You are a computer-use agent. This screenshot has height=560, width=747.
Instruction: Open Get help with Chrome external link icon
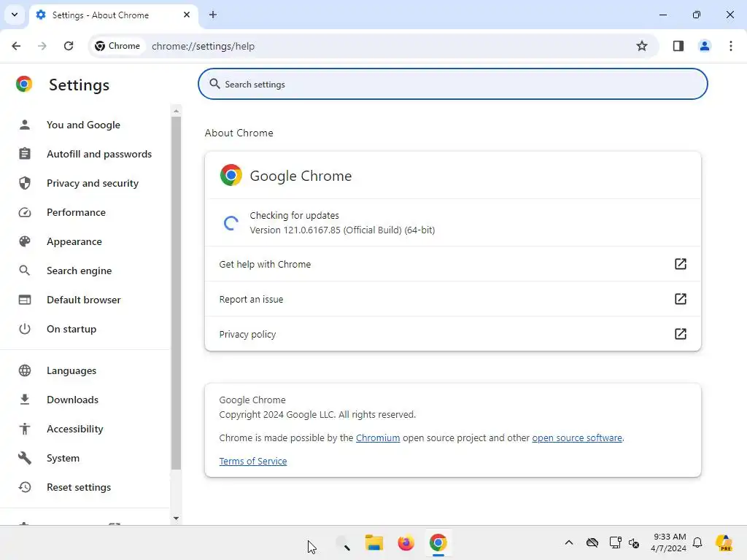tap(681, 264)
